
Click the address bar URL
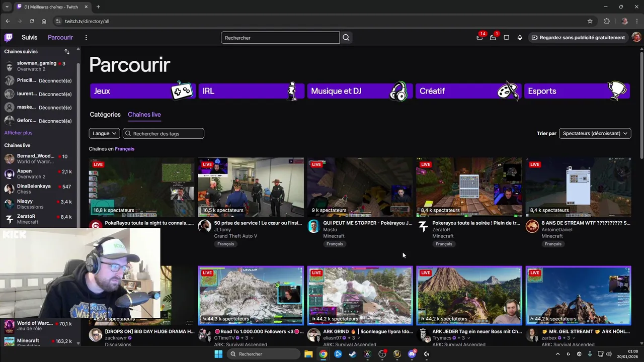[x=87, y=21]
